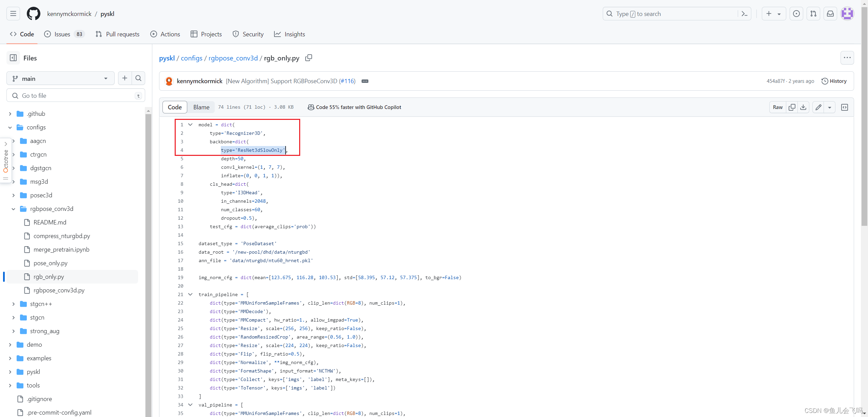Open more edit options dropdown arrow
Image resolution: width=868 pixels, height=417 pixels.
tap(830, 107)
